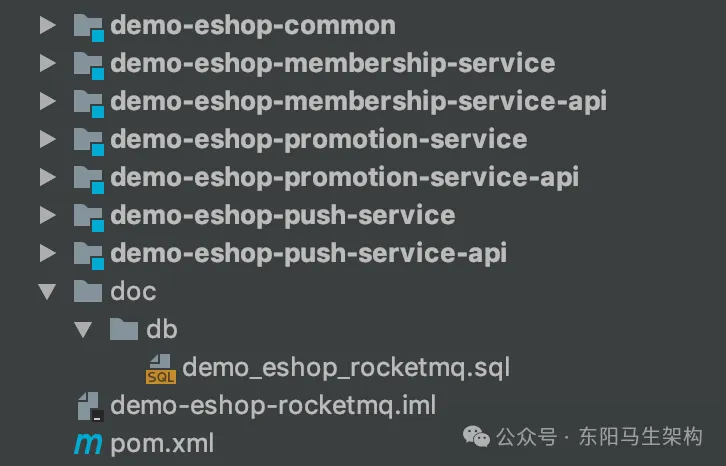Screen dimensions: 726x466
Task: Click the doc folder icon
Action: 89,291
